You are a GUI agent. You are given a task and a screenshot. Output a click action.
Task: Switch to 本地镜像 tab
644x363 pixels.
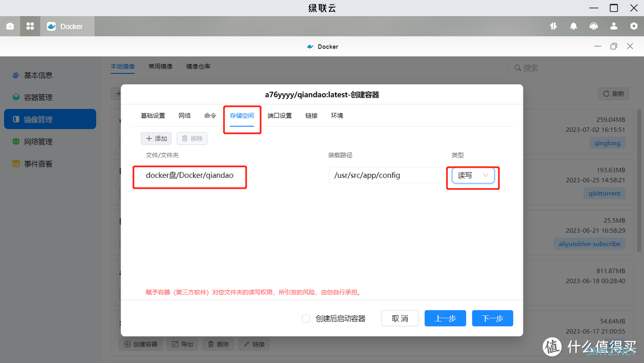pyautogui.click(x=122, y=67)
